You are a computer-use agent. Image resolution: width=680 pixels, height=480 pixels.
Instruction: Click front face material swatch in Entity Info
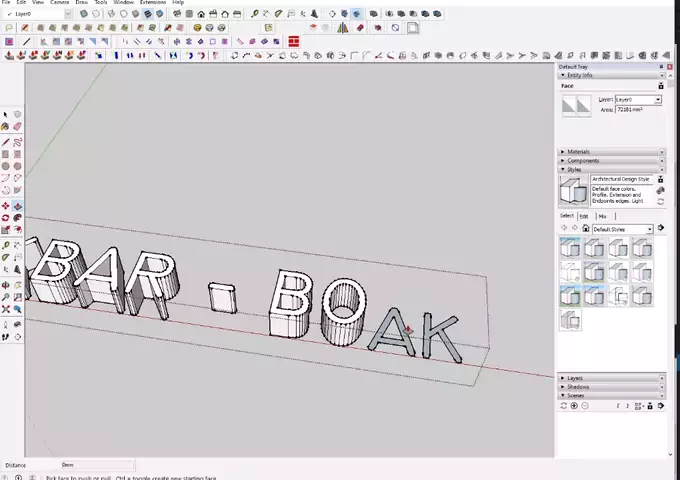[569, 105]
